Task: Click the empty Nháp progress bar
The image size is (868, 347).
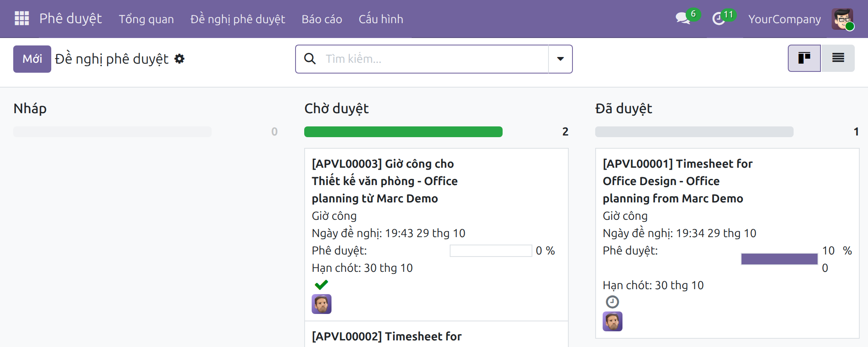Action: tap(112, 132)
